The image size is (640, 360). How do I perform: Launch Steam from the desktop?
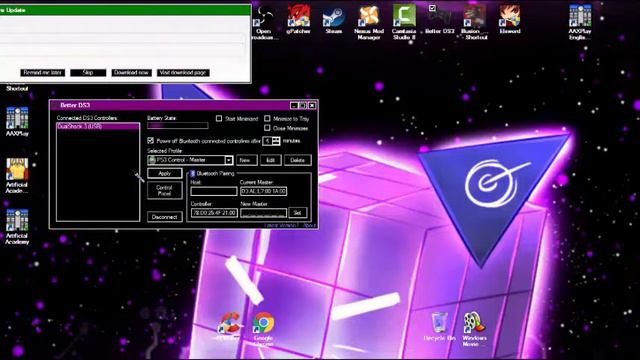[x=333, y=20]
